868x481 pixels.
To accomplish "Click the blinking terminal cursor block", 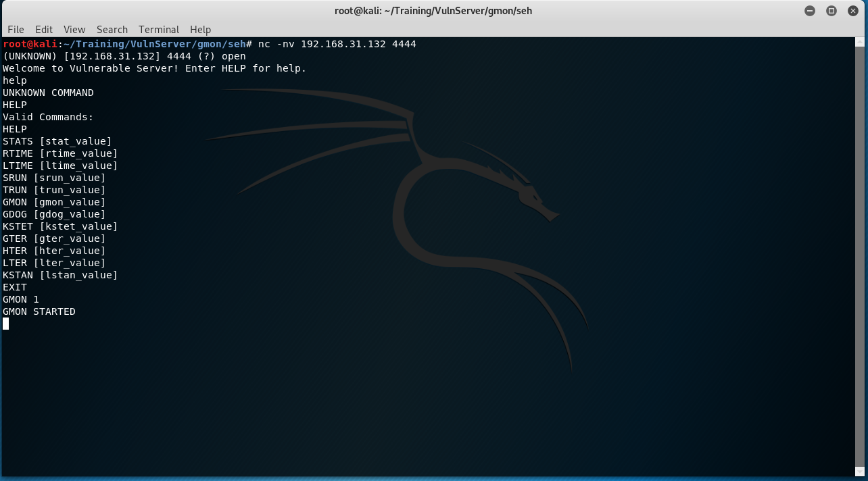I will (6, 324).
